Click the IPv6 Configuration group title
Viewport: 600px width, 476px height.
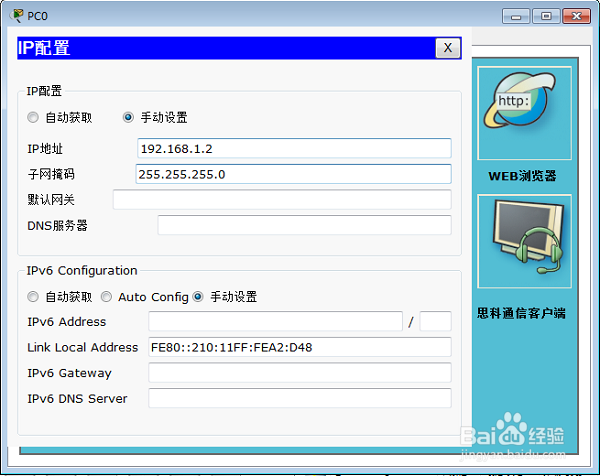point(82,271)
